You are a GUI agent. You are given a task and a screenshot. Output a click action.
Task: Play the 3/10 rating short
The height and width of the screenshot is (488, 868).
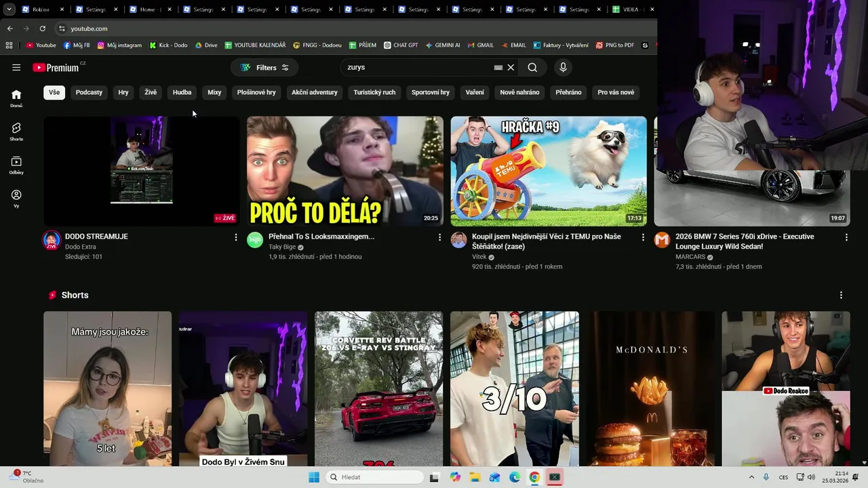[515, 388]
